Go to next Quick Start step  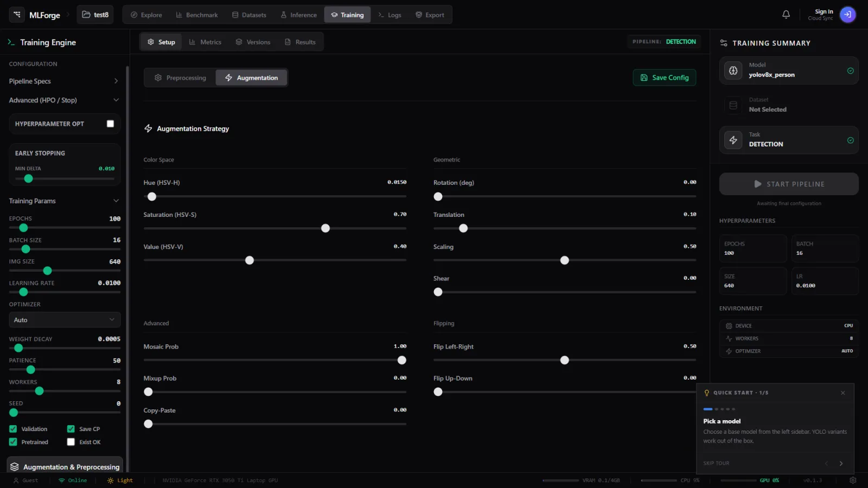pyautogui.click(x=841, y=463)
